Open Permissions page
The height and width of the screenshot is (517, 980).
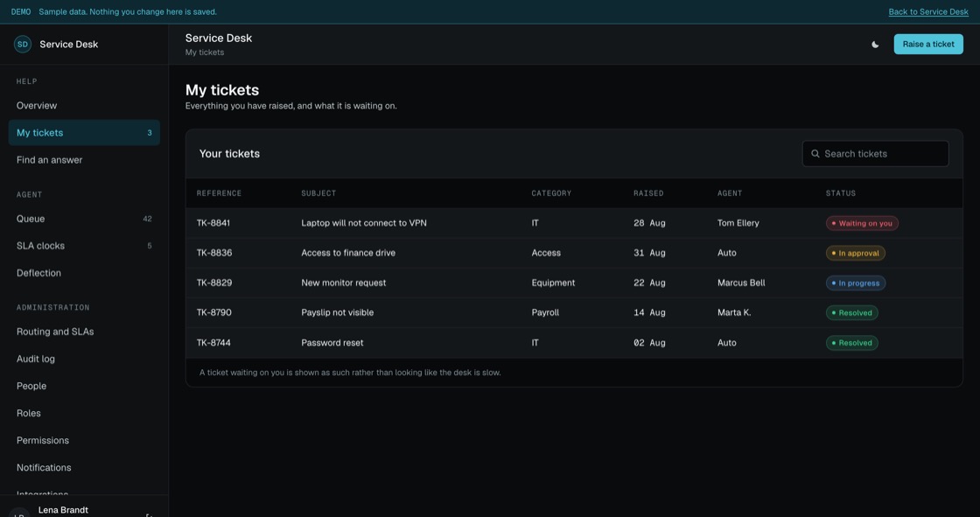(84, 441)
